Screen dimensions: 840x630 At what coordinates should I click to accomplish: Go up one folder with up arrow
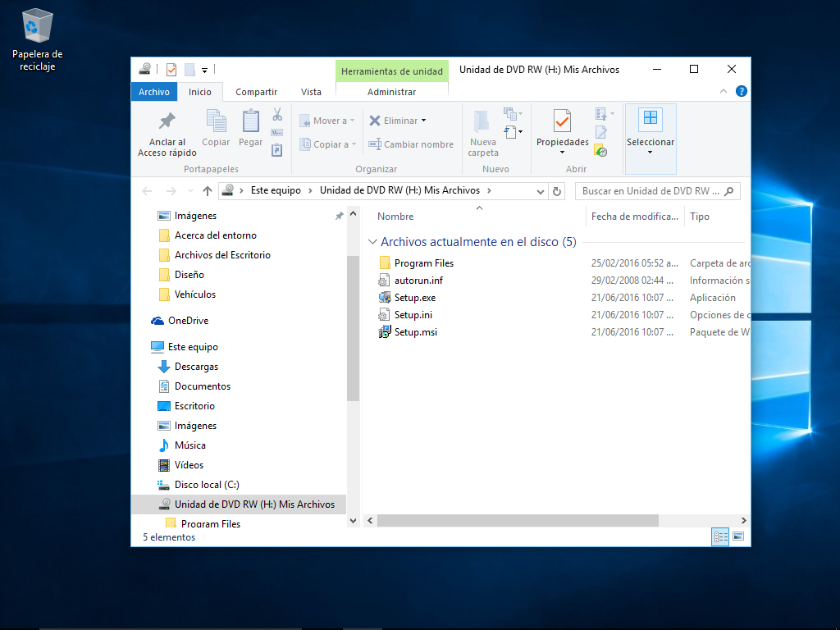coord(208,191)
